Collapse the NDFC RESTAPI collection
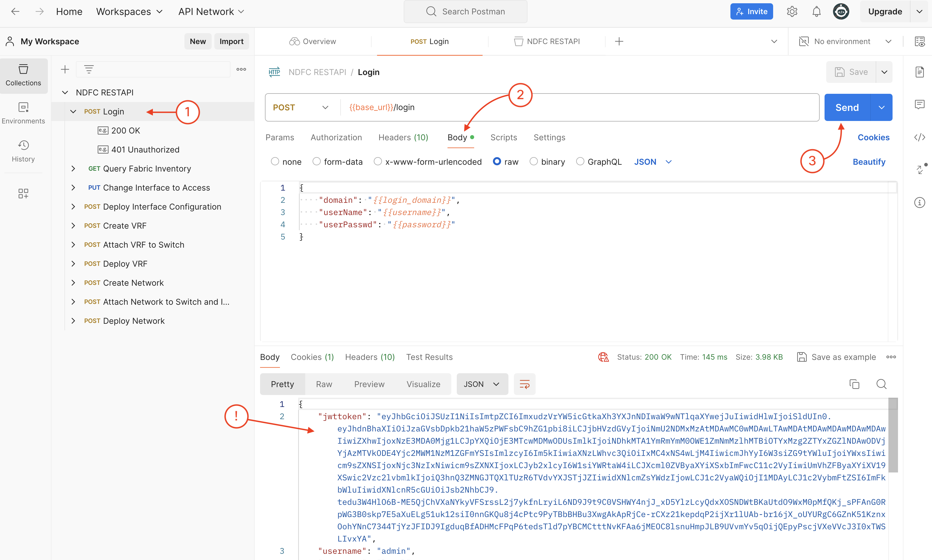This screenshot has width=932, height=560. tap(65, 92)
